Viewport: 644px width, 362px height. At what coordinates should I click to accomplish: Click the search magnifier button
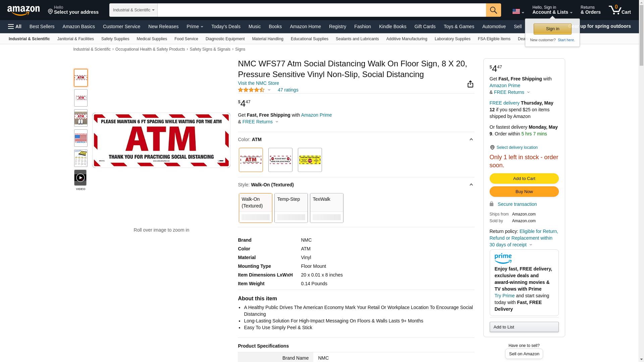tap(493, 10)
